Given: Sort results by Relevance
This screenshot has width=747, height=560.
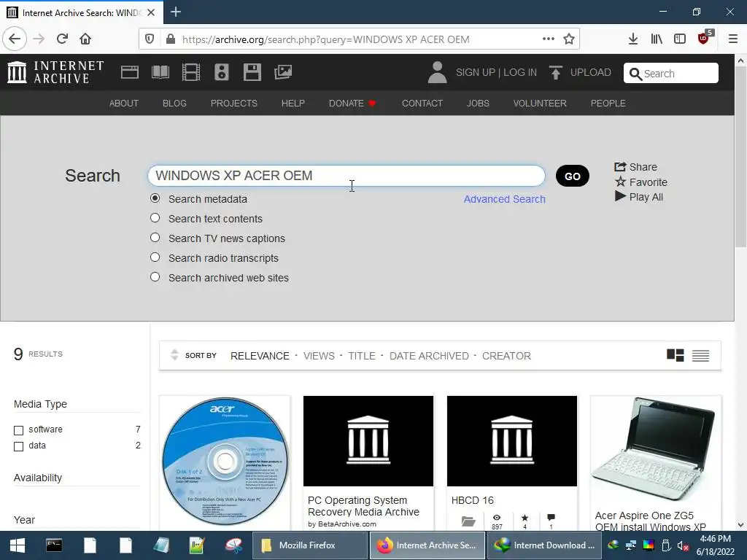Looking at the screenshot, I should 260,356.
